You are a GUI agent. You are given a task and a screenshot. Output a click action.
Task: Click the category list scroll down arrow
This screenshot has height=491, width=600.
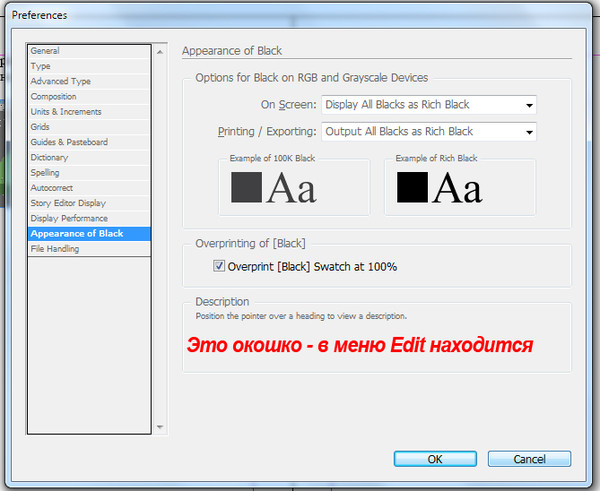tap(160, 427)
